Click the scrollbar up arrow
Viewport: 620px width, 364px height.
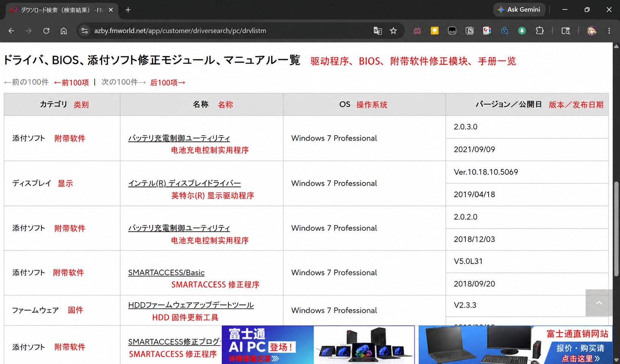[616, 46]
